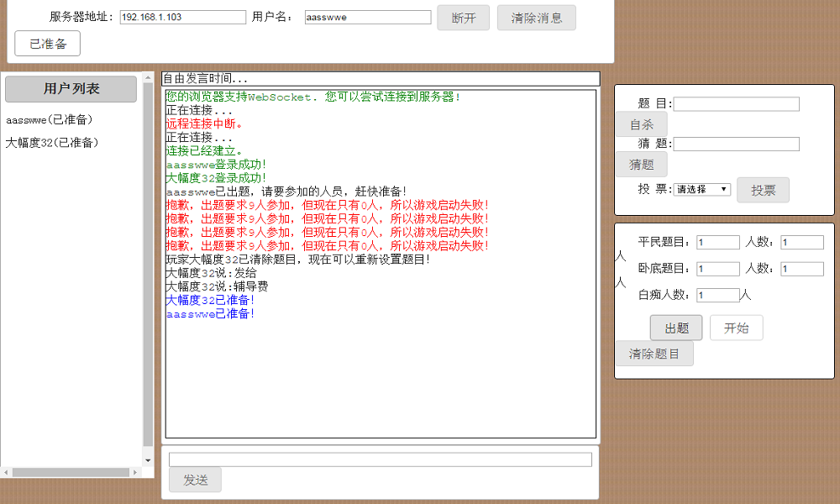Click the WebSocket support message line
This screenshot has height=504, width=840.
(x=312, y=97)
